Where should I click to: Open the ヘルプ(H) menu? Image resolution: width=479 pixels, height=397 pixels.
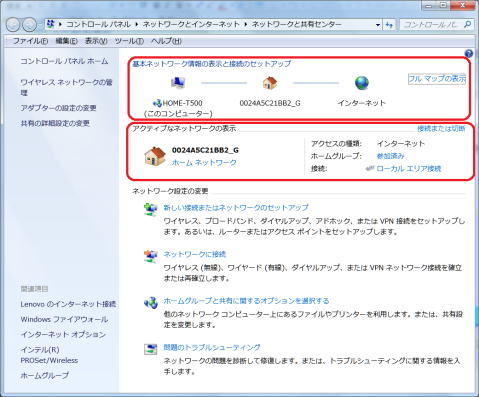coord(166,41)
